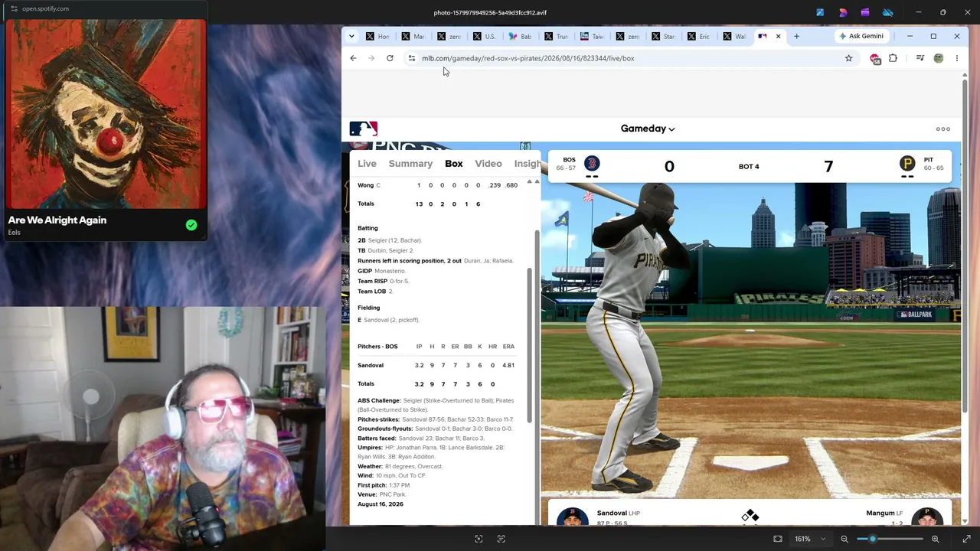Go back in the Chrome browser
This screenshot has width=980, height=551.
tap(353, 58)
